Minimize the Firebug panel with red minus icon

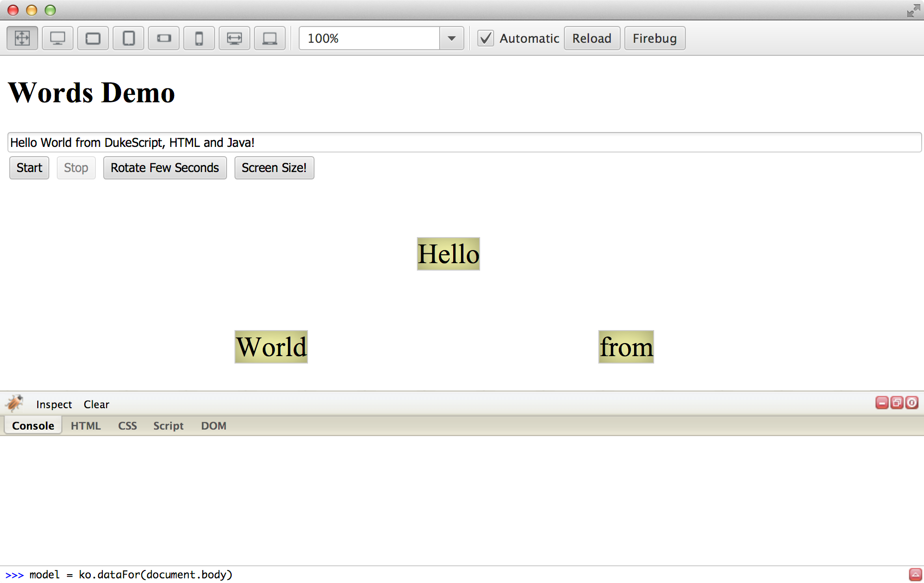tap(882, 403)
